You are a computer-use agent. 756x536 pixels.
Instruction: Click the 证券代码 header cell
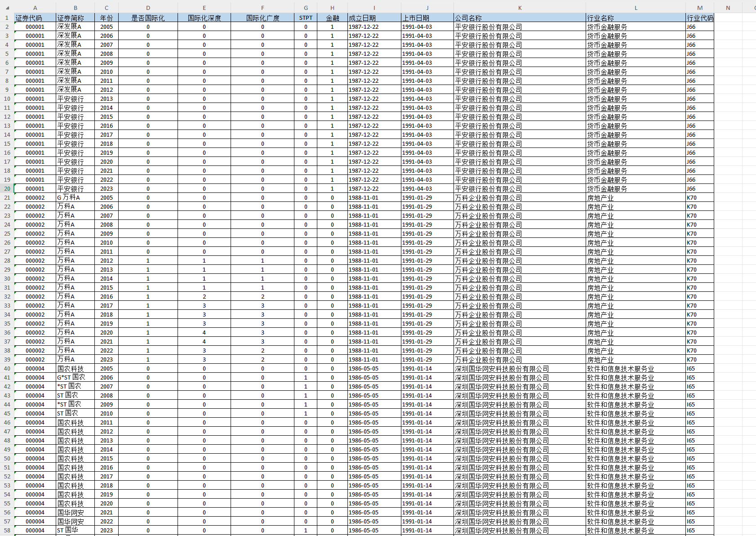click(35, 18)
